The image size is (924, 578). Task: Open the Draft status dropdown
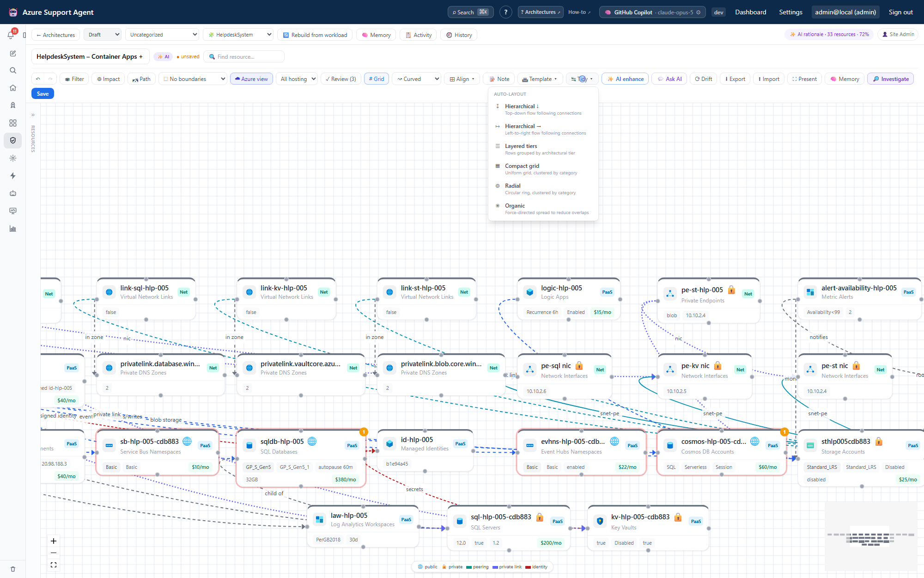pos(103,35)
